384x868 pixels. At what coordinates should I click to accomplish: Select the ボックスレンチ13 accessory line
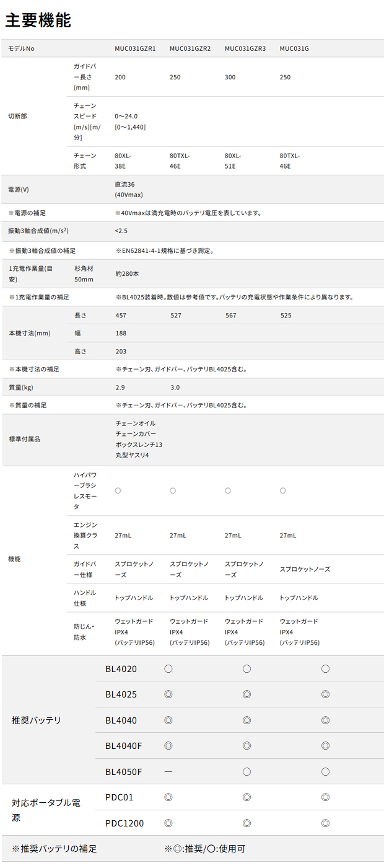pos(139,445)
